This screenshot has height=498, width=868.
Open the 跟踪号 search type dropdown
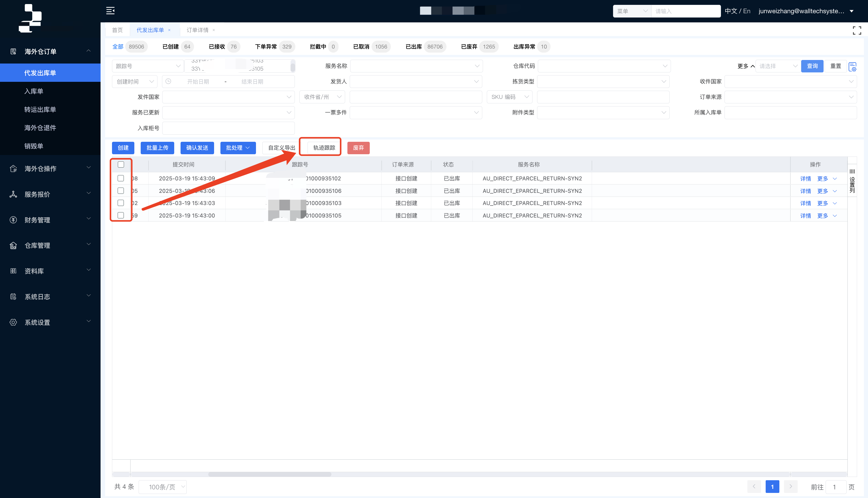point(148,66)
